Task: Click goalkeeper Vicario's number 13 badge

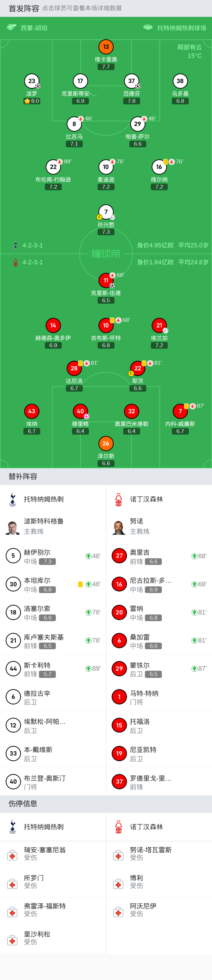Action: (106, 47)
